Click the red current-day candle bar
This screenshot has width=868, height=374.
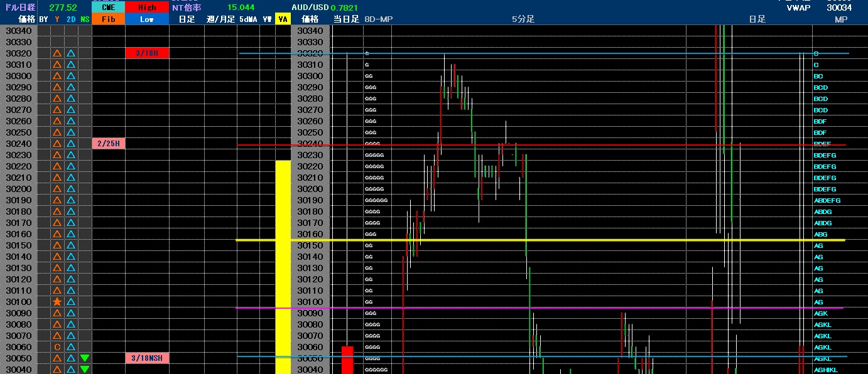tap(348, 360)
